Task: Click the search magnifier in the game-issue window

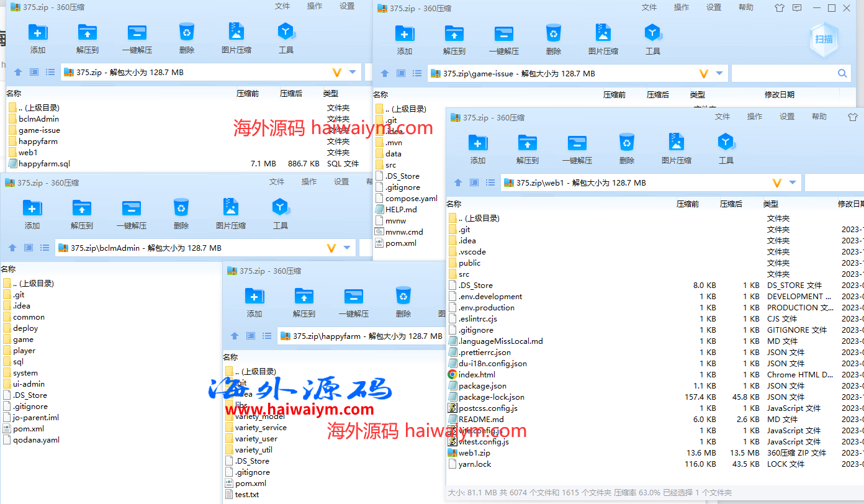Action: (842, 73)
